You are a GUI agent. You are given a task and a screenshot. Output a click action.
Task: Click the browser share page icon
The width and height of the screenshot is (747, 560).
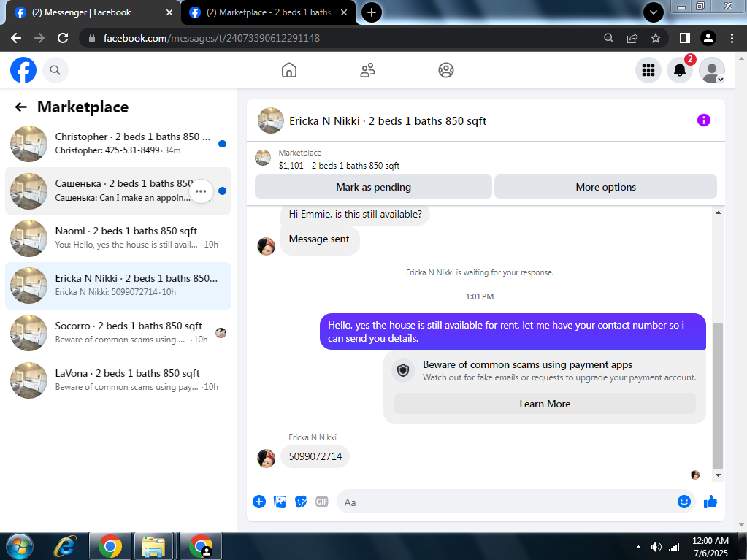[632, 38]
